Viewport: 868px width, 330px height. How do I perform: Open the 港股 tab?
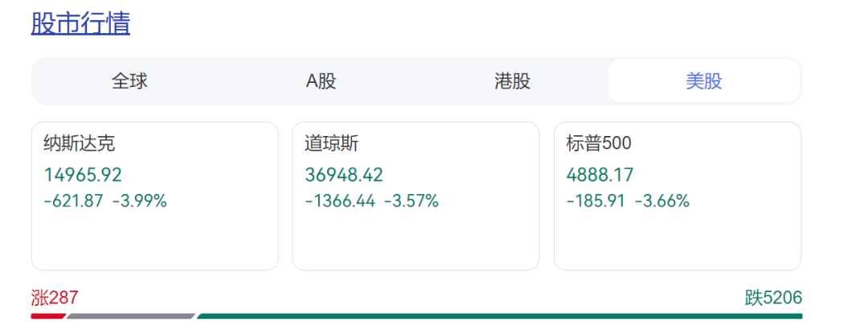(x=512, y=81)
